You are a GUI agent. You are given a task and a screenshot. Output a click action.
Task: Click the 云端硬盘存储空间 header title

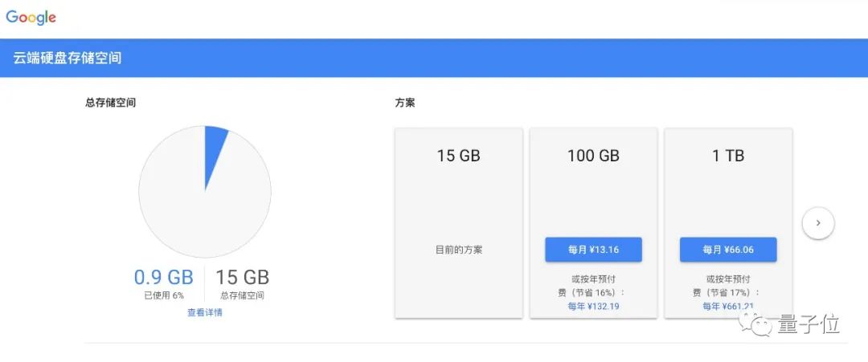coord(68,58)
